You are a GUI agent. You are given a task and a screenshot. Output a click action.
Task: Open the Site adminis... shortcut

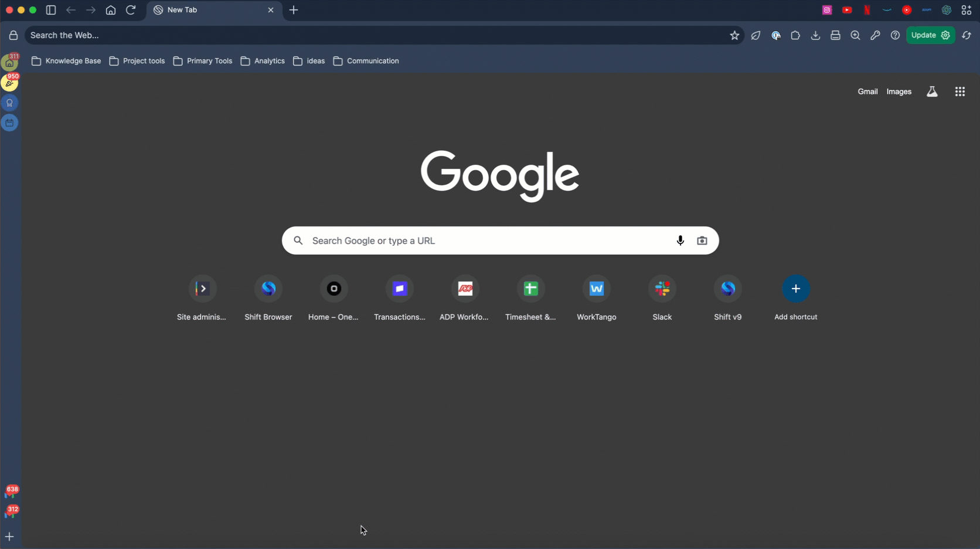click(202, 299)
